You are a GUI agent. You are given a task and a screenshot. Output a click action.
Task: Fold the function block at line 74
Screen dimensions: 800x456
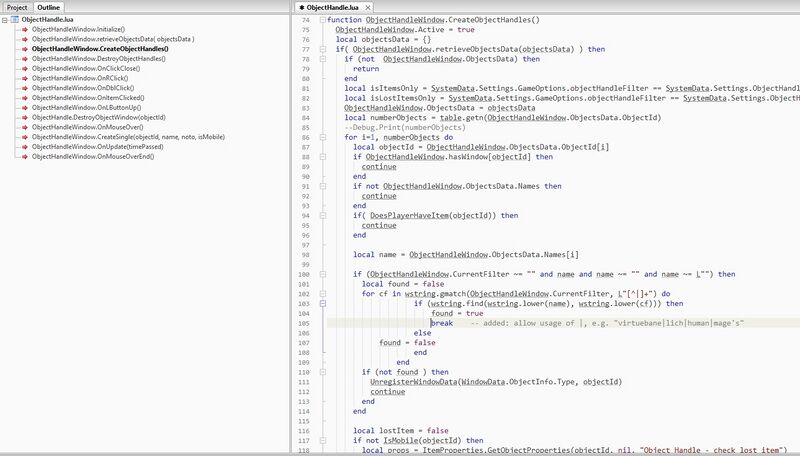(x=322, y=20)
